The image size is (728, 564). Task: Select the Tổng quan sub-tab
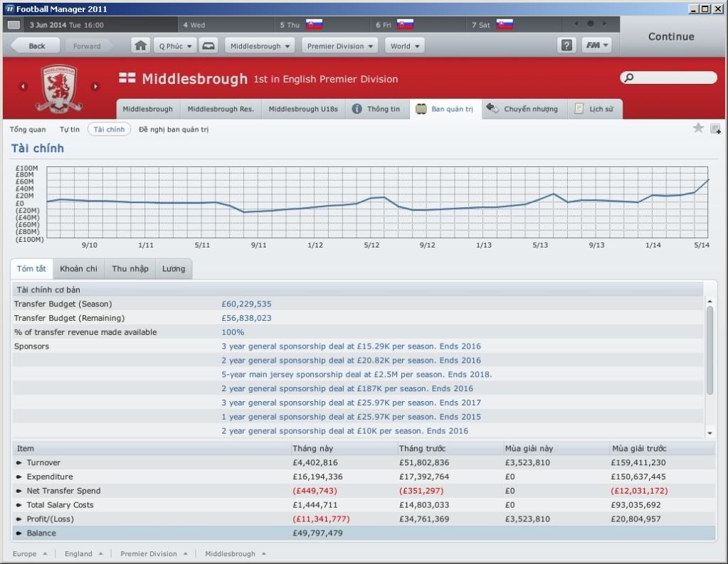(x=28, y=129)
